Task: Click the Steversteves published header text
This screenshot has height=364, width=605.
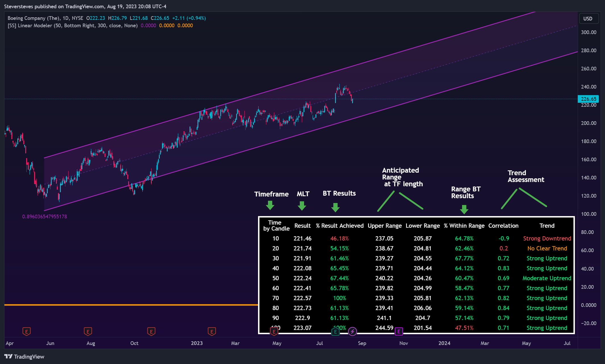Action: pyautogui.click(x=85, y=6)
